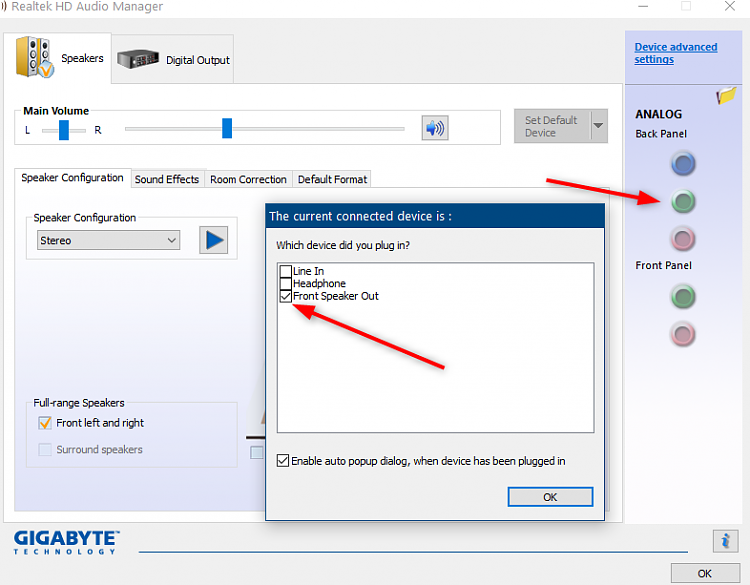This screenshot has height=585, width=750.
Task: Check the Headphone option
Action: coord(286,284)
